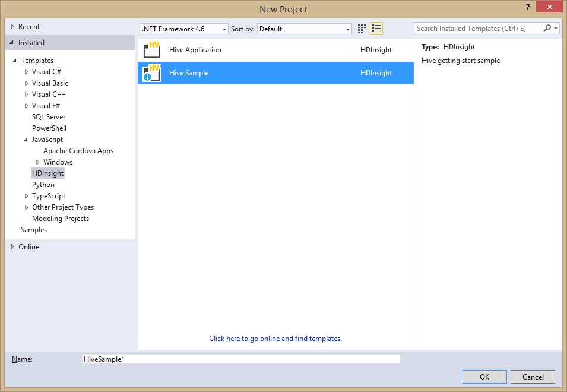Switch to list view for templates
This screenshot has width=567, height=392.
pyautogui.click(x=376, y=28)
